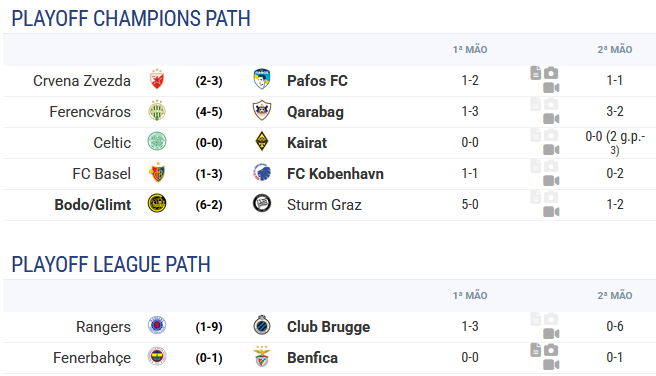Open the camera photos icon for Fenerbahçe–Benfica
Image resolution: width=656 pixels, height=376 pixels.
[x=551, y=350]
